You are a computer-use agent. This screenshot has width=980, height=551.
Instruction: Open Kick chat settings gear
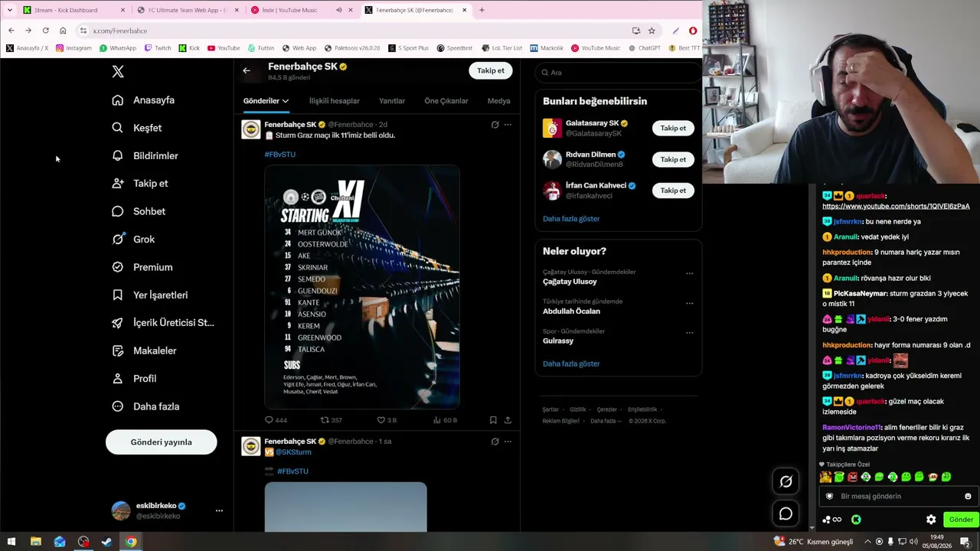(x=931, y=520)
